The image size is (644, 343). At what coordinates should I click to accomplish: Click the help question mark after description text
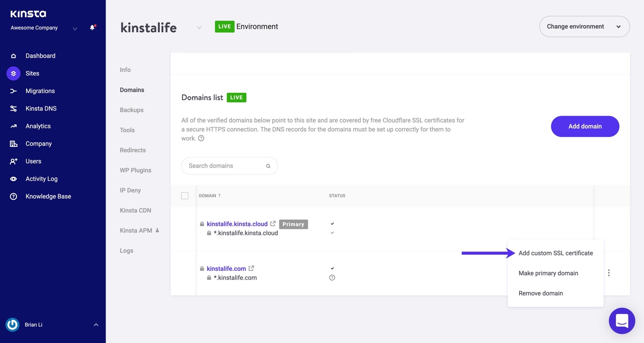201,138
